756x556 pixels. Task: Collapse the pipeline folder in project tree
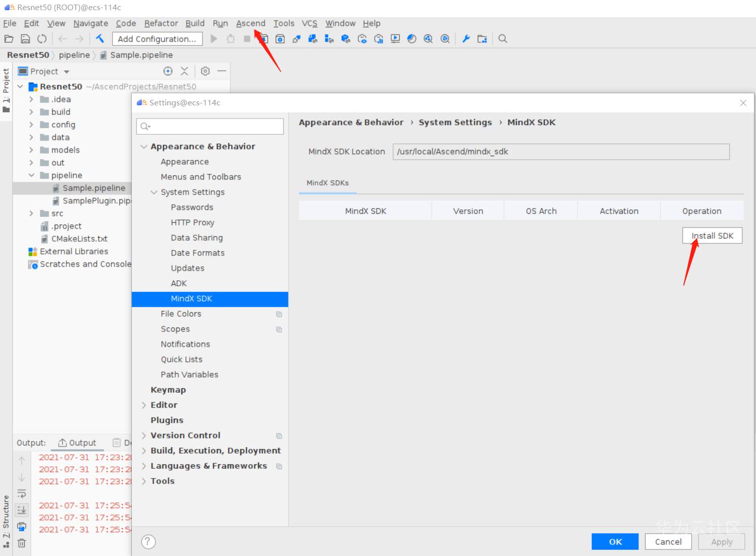coord(31,175)
